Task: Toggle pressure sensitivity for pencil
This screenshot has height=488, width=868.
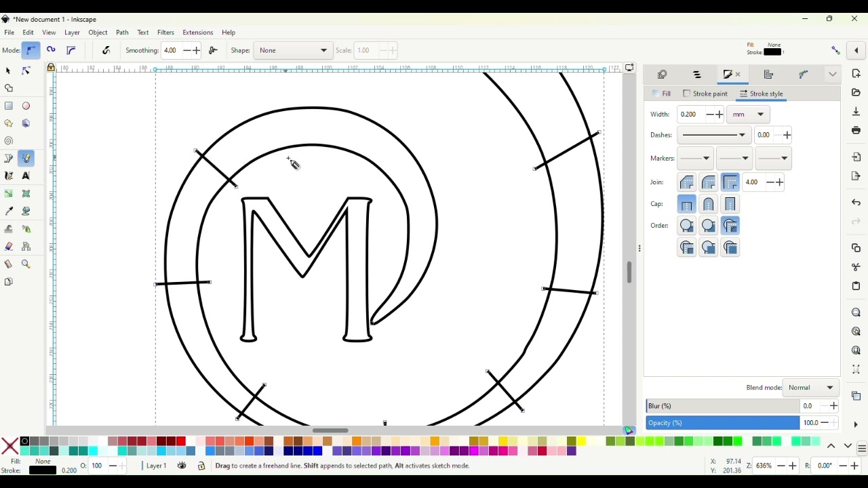Action: click(x=106, y=51)
